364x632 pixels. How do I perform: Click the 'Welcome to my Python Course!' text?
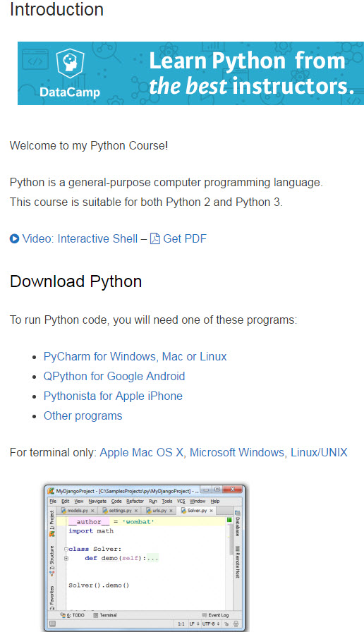point(89,145)
